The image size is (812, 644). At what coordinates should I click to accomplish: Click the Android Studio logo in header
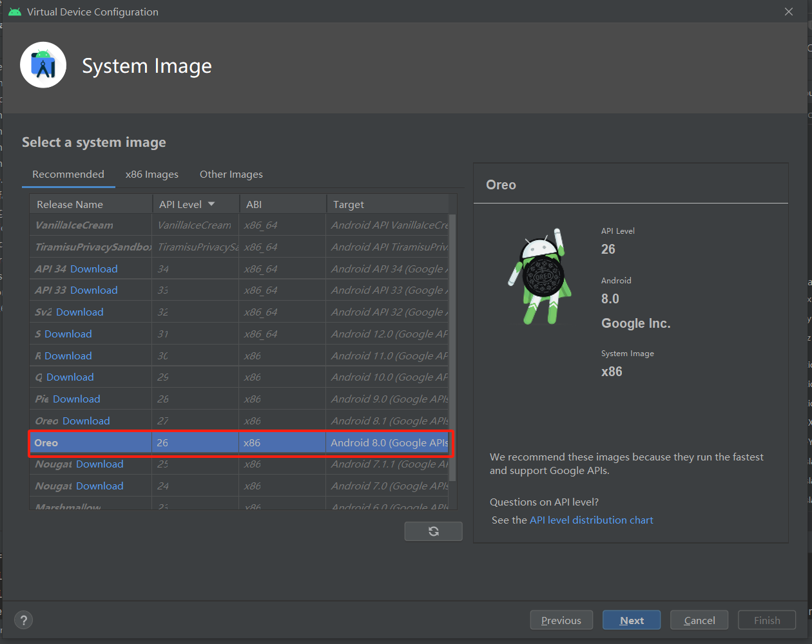[x=43, y=65]
